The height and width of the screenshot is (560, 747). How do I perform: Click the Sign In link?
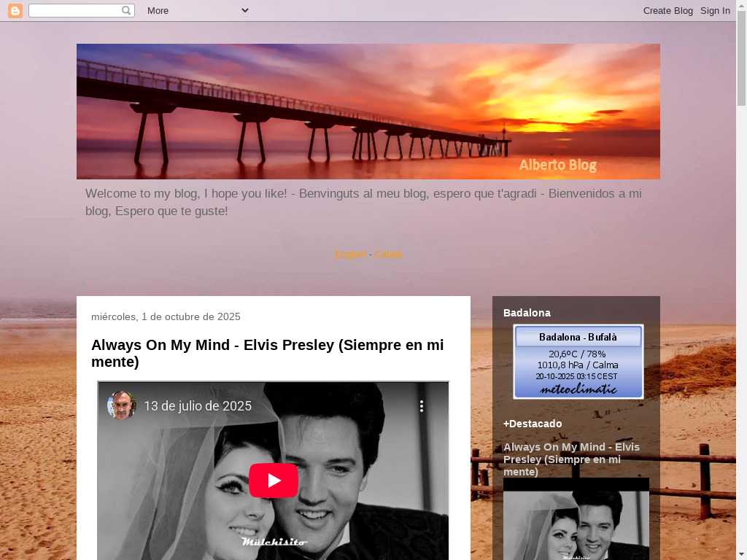(715, 10)
